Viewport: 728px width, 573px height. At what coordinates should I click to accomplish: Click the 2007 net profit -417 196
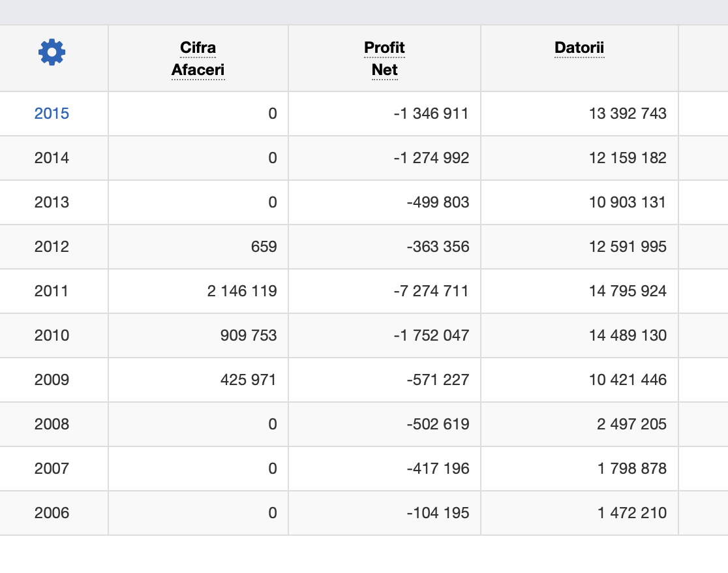click(x=437, y=469)
